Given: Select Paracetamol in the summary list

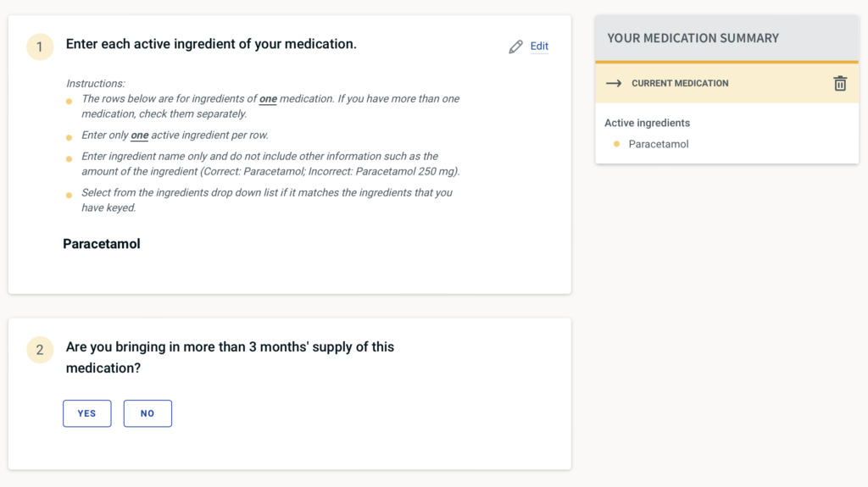Looking at the screenshot, I should click(659, 144).
